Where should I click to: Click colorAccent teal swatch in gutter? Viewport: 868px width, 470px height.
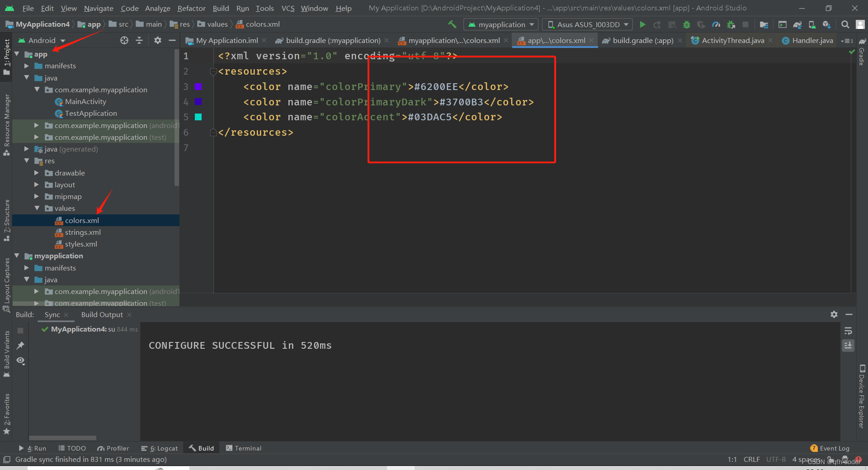tap(198, 117)
